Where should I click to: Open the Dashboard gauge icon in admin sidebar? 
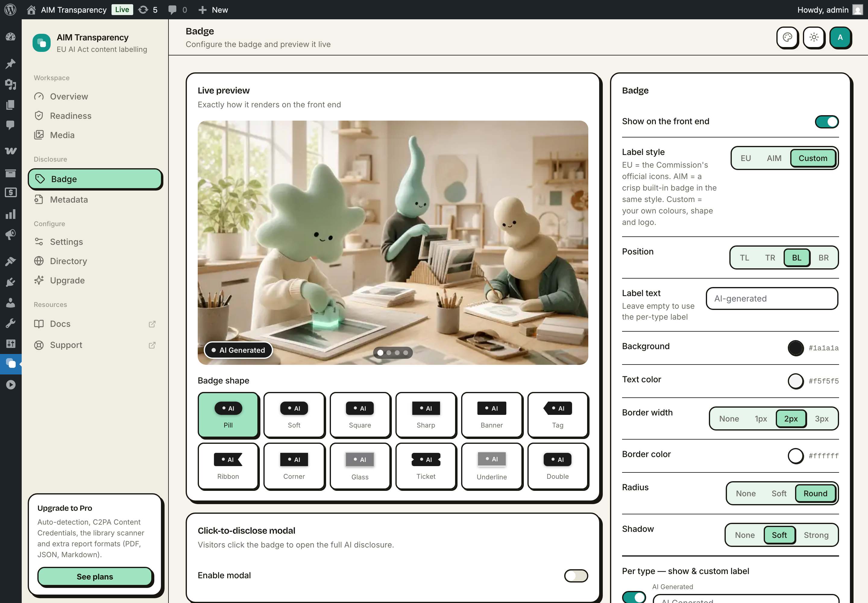[x=11, y=37]
